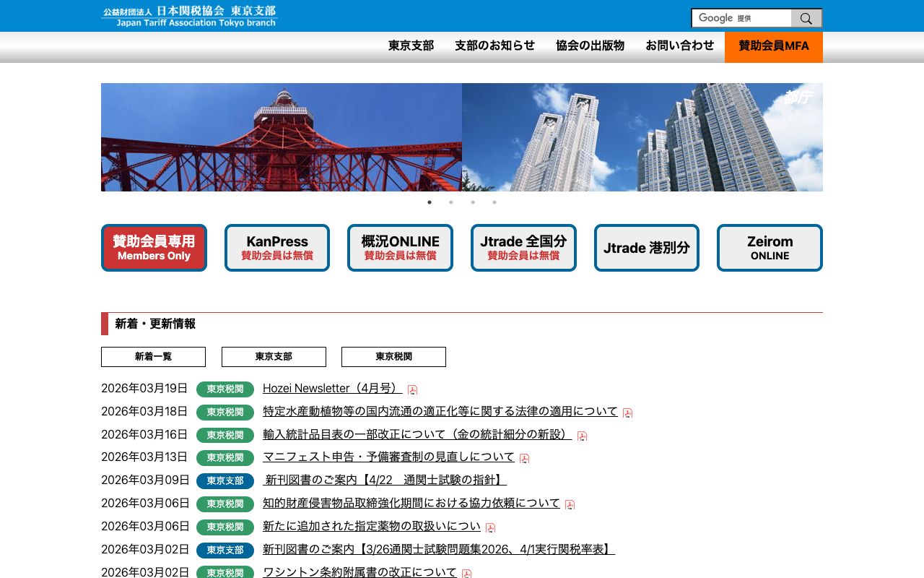This screenshot has width=924, height=578.
Task: Open PDF icon beside 輸入統計品目表 article
Action: [582, 436]
